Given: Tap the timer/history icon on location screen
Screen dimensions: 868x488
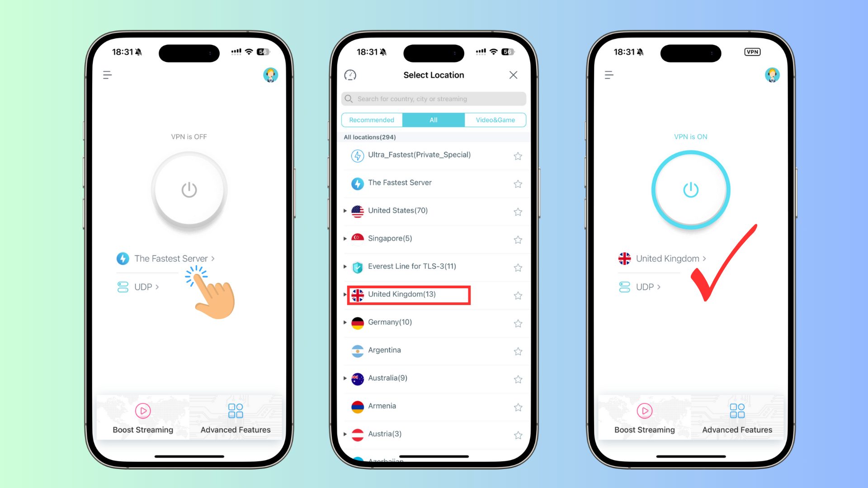Looking at the screenshot, I should click(350, 75).
